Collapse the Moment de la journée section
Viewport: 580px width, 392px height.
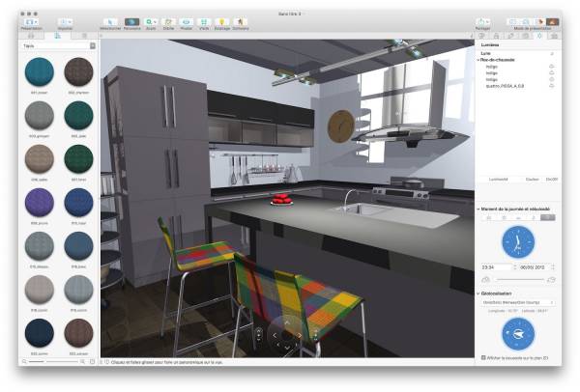tap(478, 209)
